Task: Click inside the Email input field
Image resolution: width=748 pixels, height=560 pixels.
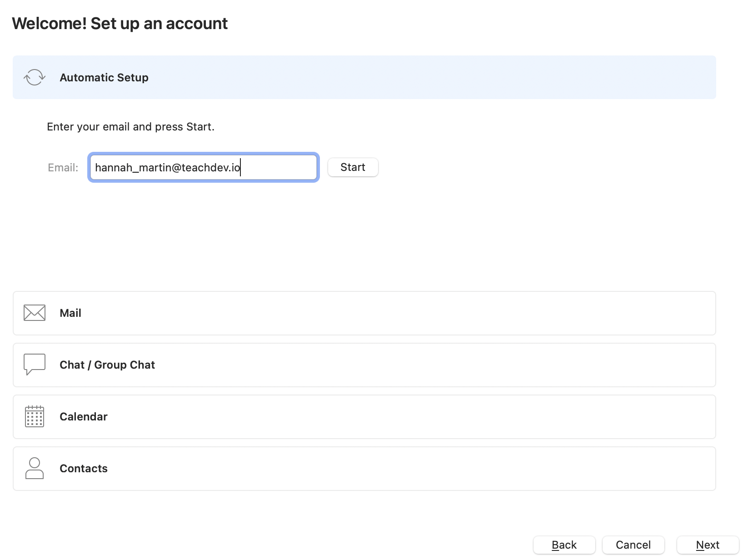Action: [203, 167]
